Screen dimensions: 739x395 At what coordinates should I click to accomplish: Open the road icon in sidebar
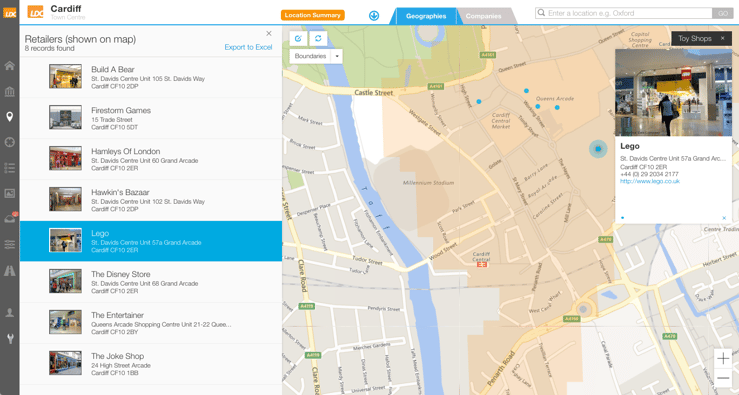(x=9, y=271)
